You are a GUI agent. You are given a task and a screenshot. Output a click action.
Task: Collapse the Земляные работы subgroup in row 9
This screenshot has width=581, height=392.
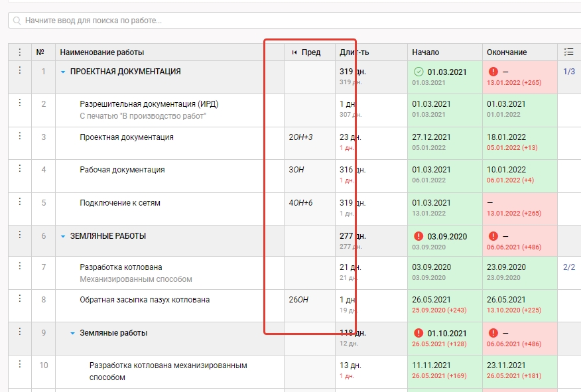73,333
